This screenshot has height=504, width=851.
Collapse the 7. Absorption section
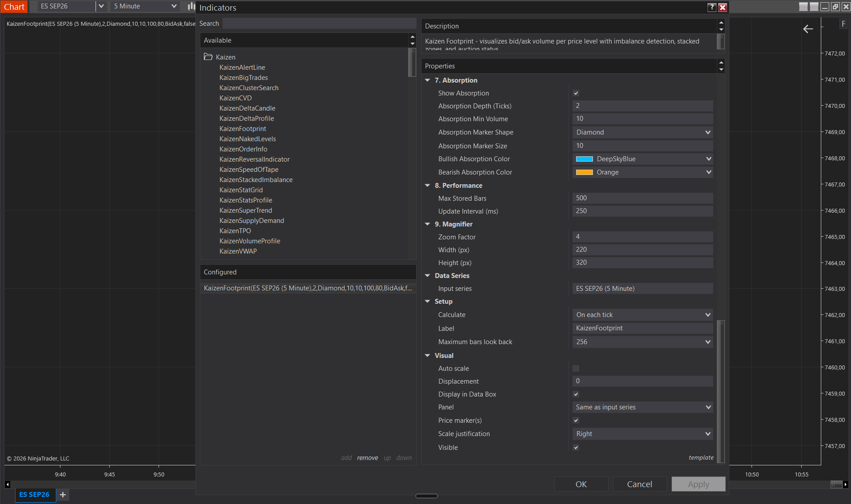tap(427, 80)
